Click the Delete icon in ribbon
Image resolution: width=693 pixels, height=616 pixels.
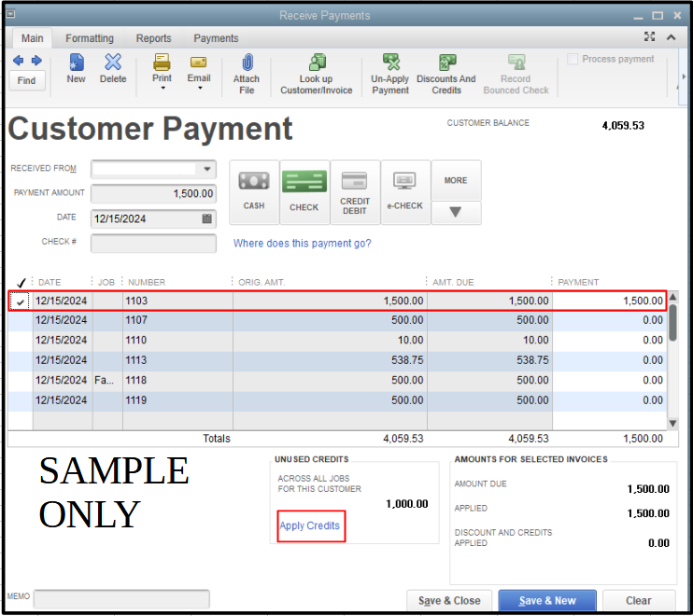point(112,63)
